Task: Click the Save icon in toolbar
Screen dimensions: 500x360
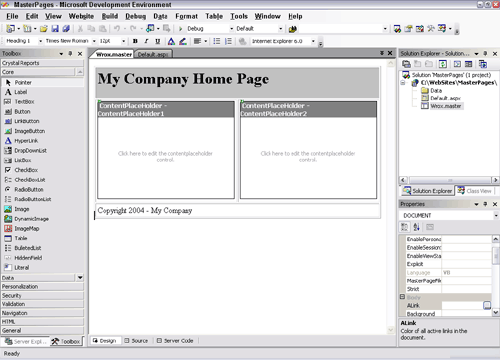Action: [x=55, y=29]
